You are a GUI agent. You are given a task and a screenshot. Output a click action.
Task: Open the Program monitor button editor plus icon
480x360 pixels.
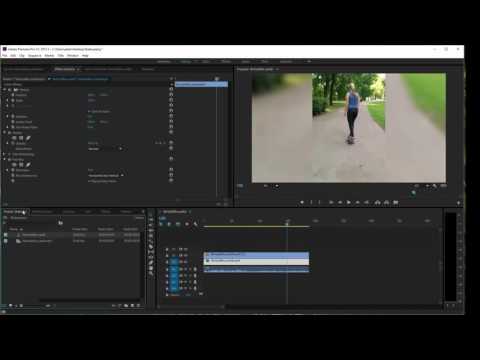[x=459, y=203]
